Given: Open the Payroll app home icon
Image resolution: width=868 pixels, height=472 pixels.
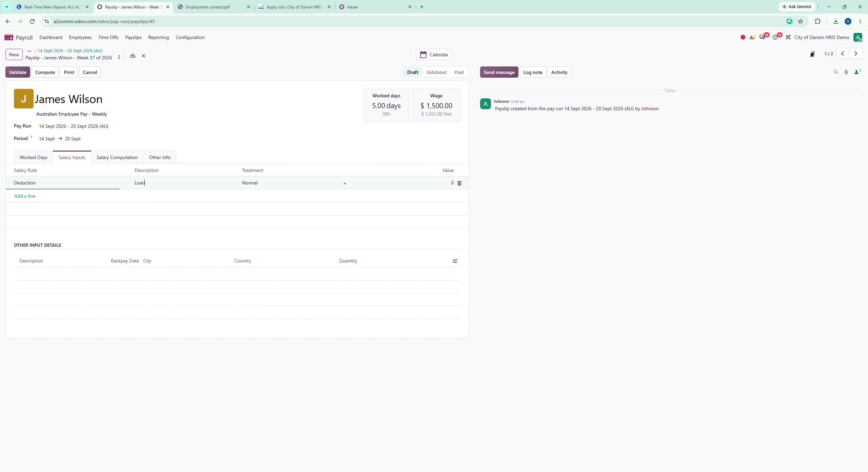Looking at the screenshot, I should (9, 37).
